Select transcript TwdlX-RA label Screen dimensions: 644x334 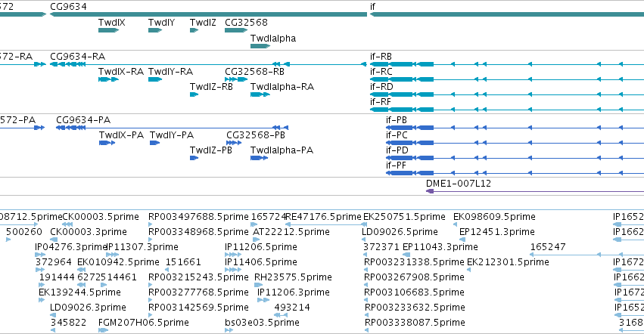121,72
